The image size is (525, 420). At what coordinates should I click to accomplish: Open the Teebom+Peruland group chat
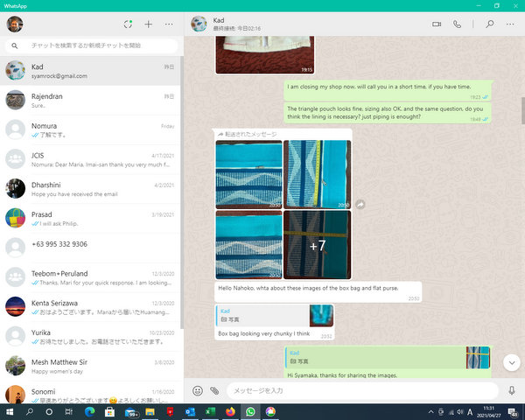[90, 277]
